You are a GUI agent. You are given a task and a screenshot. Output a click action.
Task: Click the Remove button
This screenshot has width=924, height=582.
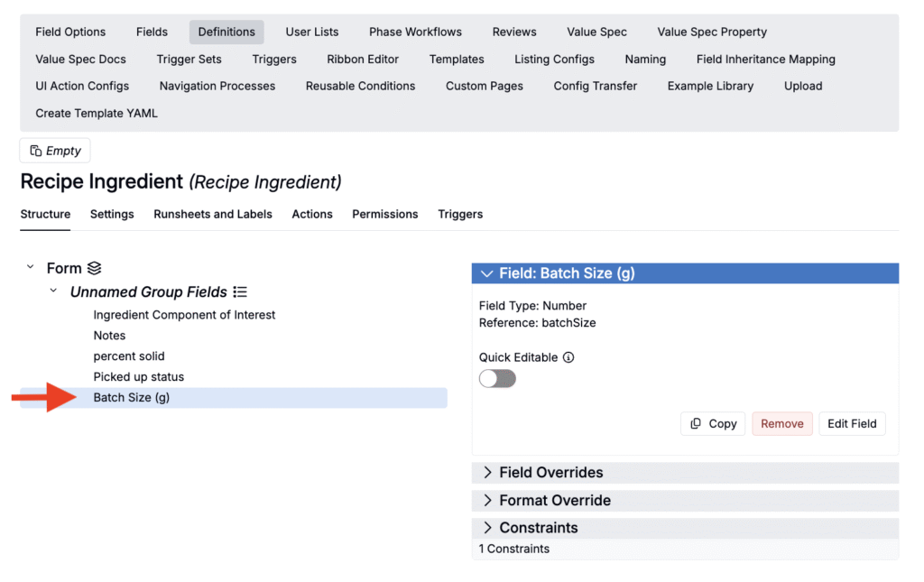point(782,423)
